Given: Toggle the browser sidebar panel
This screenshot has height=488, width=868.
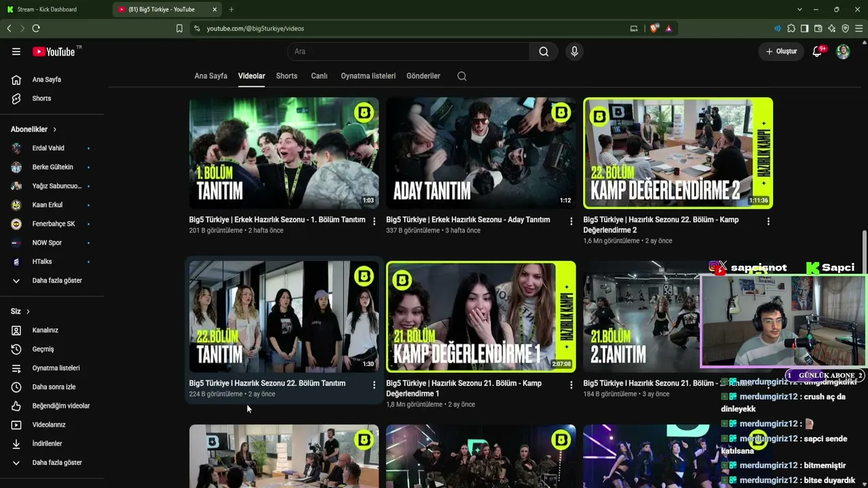Looking at the screenshot, I should (804, 28).
